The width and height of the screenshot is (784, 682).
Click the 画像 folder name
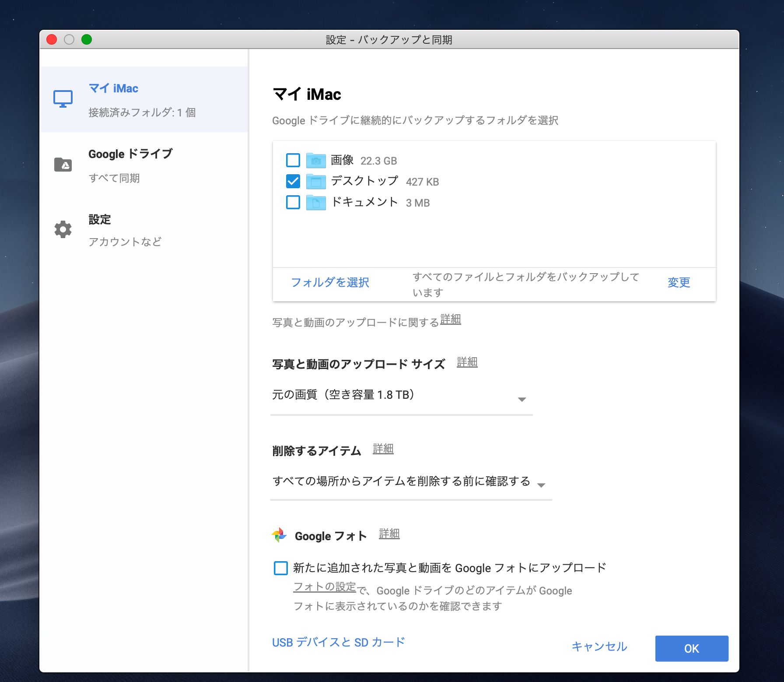click(x=342, y=160)
